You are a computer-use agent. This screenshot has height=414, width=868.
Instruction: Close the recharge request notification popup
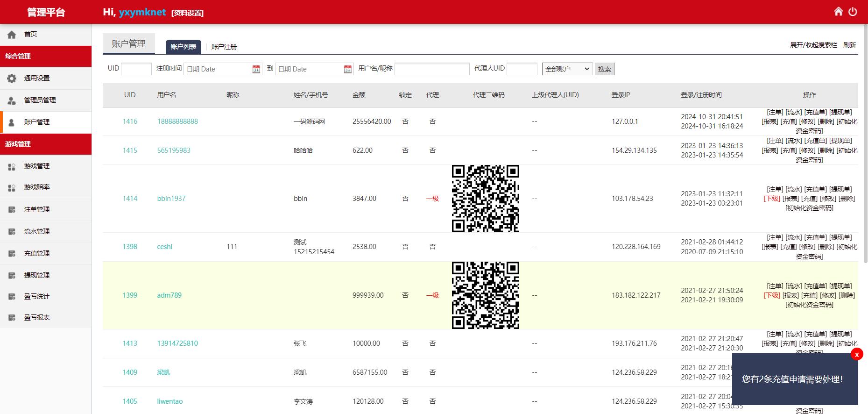[x=857, y=355]
